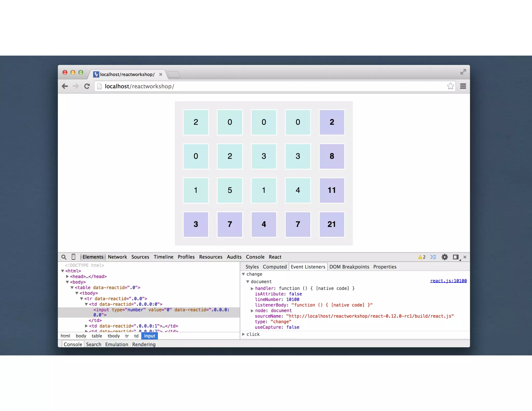Image resolution: width=532 pixels, height=411 pixels.
Task: Click the grid cell showing 5
Action: pyautogui.click(x=230, y=190)
